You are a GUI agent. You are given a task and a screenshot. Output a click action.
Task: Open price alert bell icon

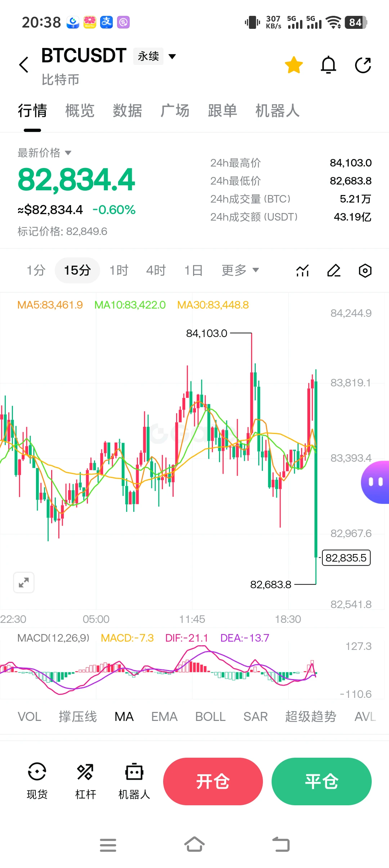pos(328,65)
